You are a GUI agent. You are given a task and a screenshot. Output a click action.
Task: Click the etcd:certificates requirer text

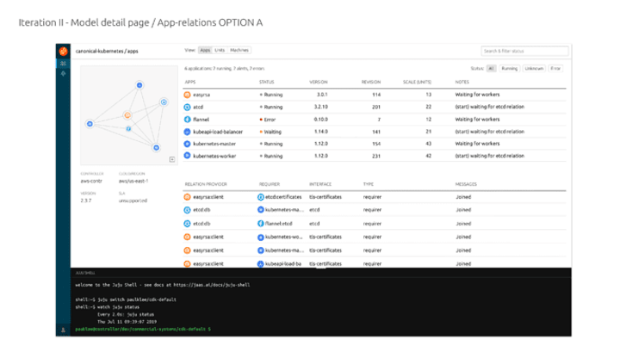pos(283,197)
